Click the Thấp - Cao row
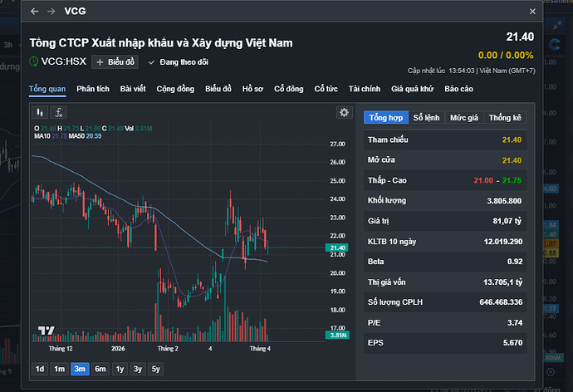The width and height of the screenshot is (573, 392). 445,180
